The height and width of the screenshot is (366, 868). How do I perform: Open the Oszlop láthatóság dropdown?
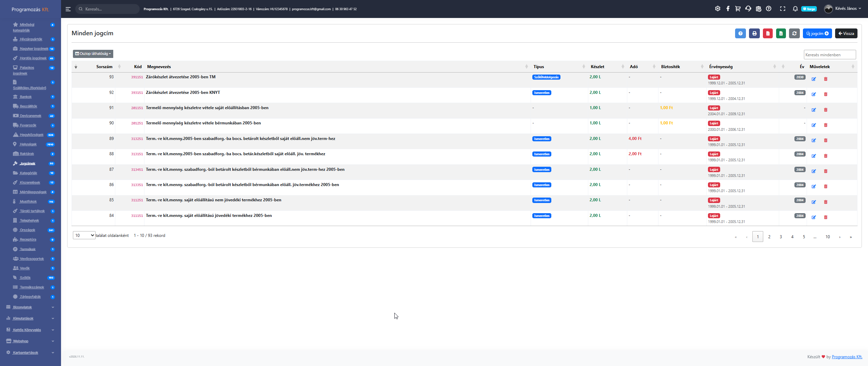click(93, 54)
